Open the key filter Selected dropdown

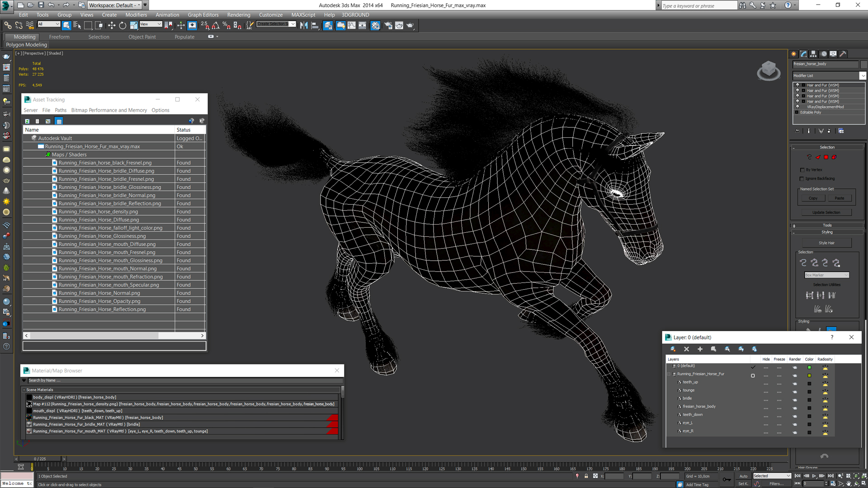tap(772, 476)
